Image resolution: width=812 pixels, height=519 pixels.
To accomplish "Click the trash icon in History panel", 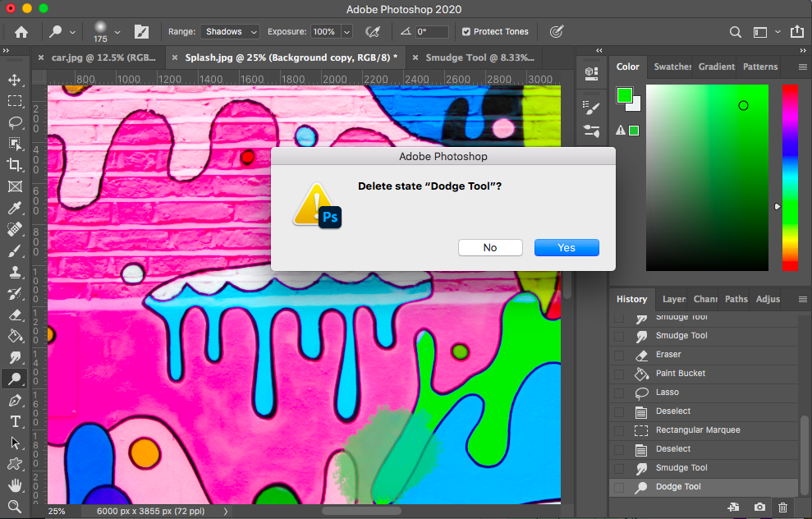I will [782, 508].
